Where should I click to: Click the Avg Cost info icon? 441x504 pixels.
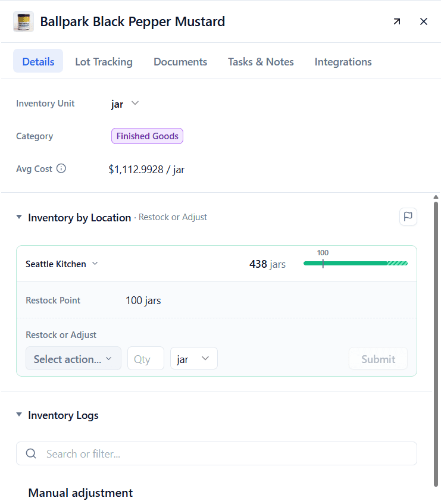click(61, 168)
